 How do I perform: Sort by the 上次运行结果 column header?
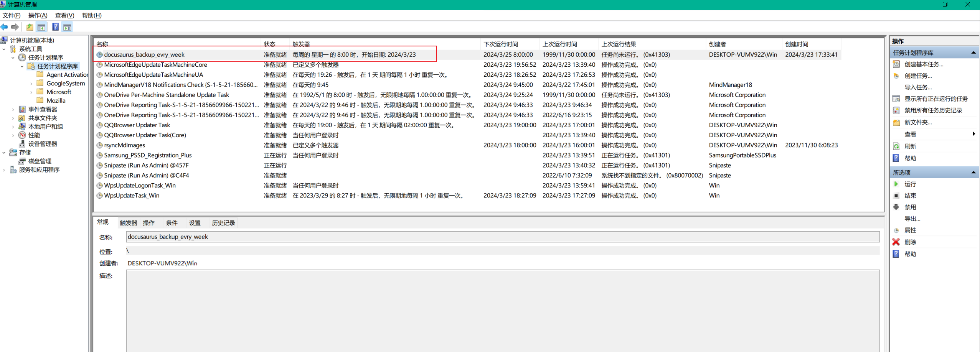[x=652, y=44]
